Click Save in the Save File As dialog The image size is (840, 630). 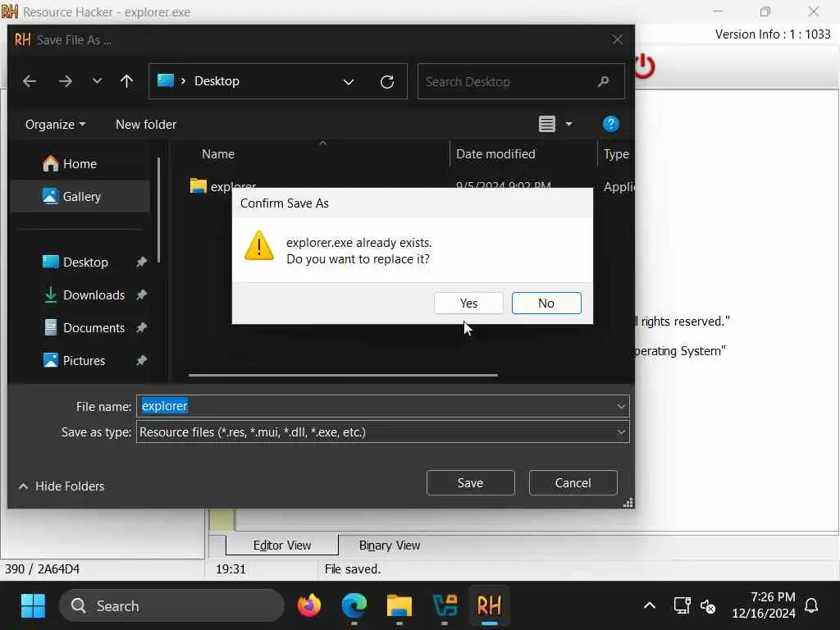470,483
